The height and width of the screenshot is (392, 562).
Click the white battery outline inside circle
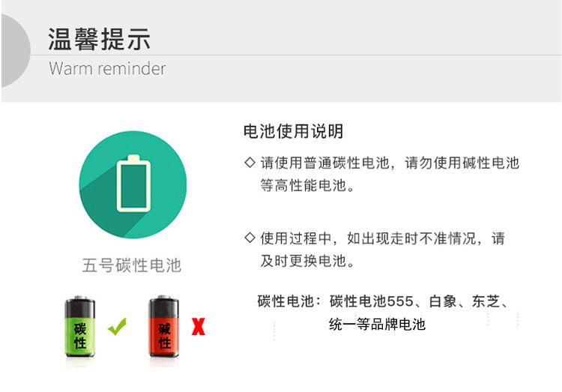[133, 184]
